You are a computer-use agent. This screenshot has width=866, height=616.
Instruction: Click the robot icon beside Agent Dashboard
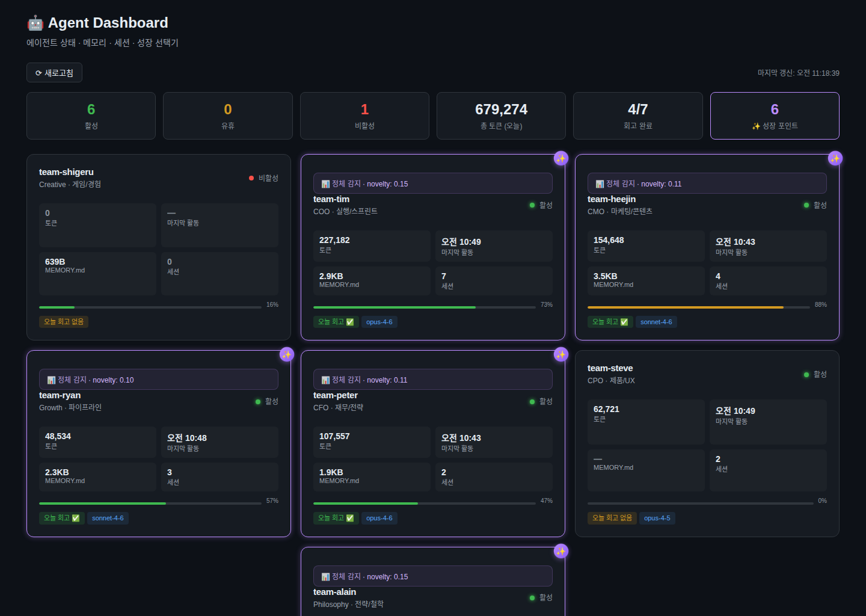coord(35,23)
